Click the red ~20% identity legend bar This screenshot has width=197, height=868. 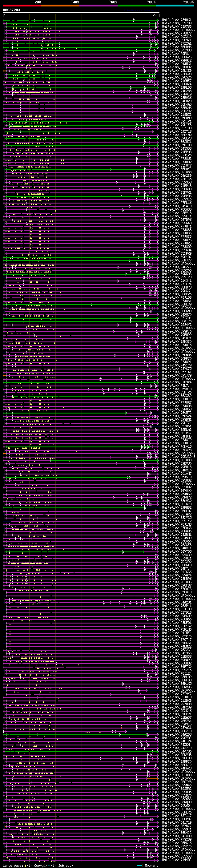(22, 6)
